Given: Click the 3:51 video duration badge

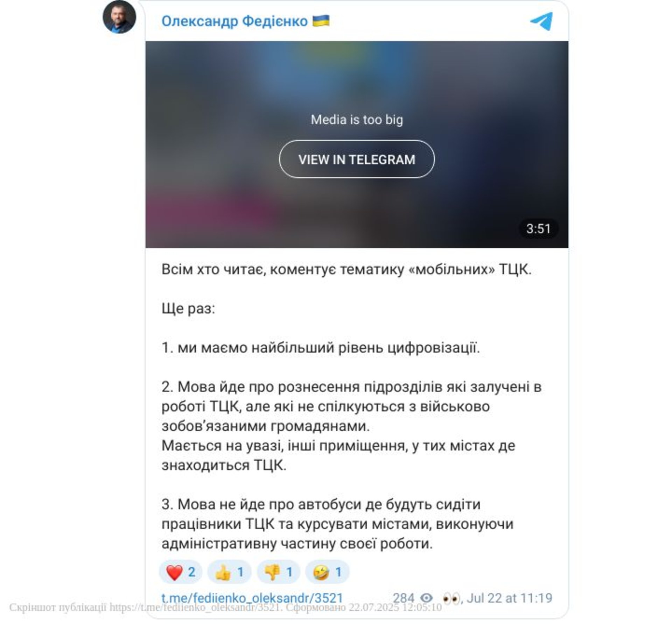Looking at the screenshot, I should pyautogui.click(x=538, y=229).
